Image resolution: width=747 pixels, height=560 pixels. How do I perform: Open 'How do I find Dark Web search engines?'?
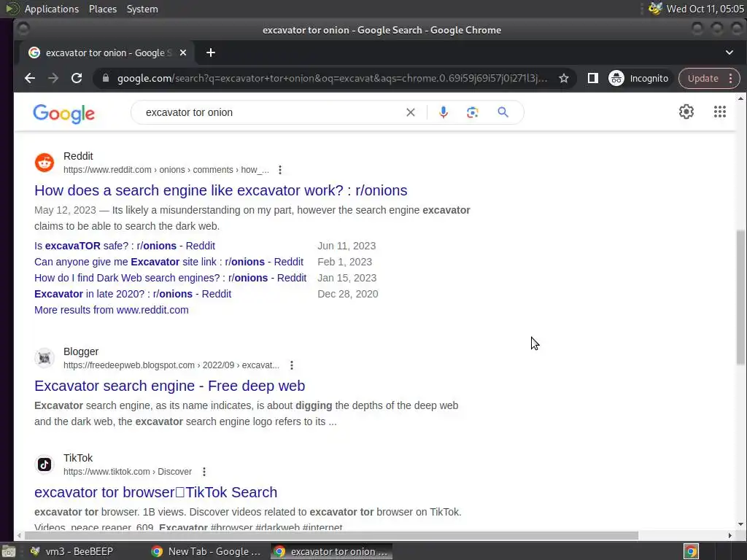coord(170,278)
